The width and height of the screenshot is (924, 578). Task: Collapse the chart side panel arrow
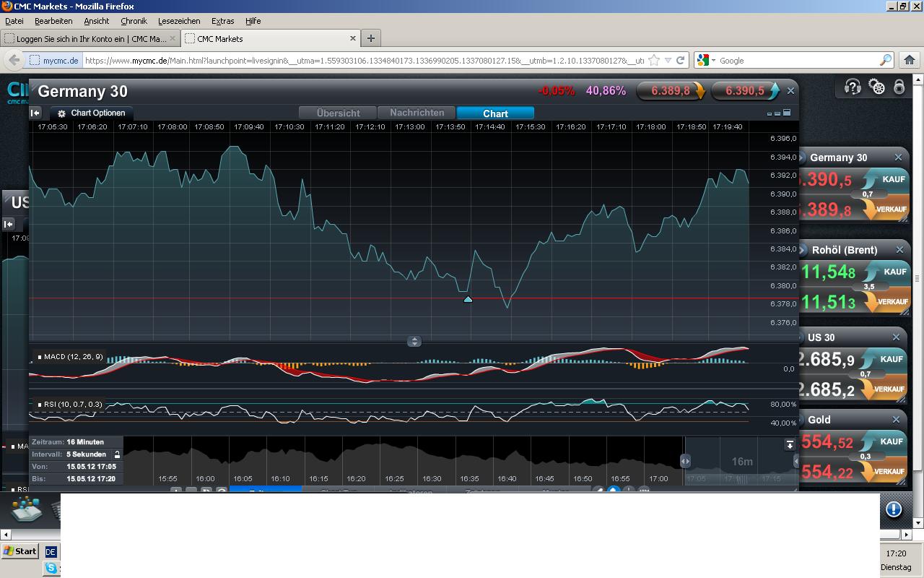[35, 113]
